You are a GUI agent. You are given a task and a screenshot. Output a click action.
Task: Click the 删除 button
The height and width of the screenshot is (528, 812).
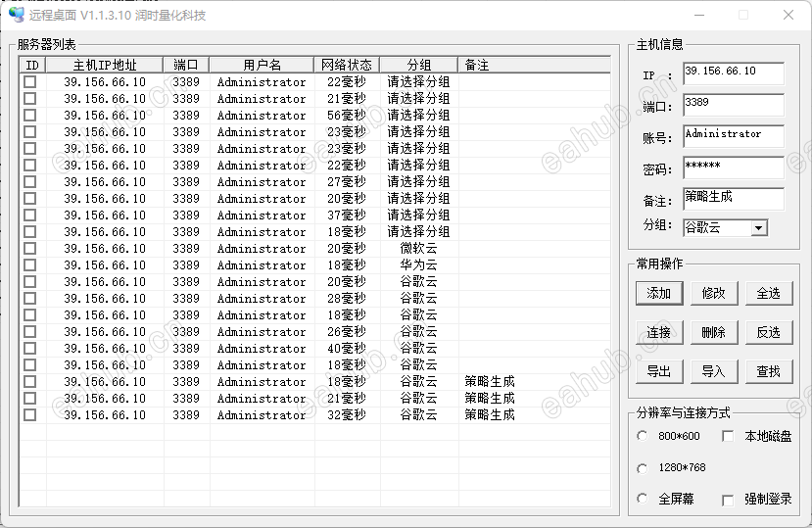[714, 332]
